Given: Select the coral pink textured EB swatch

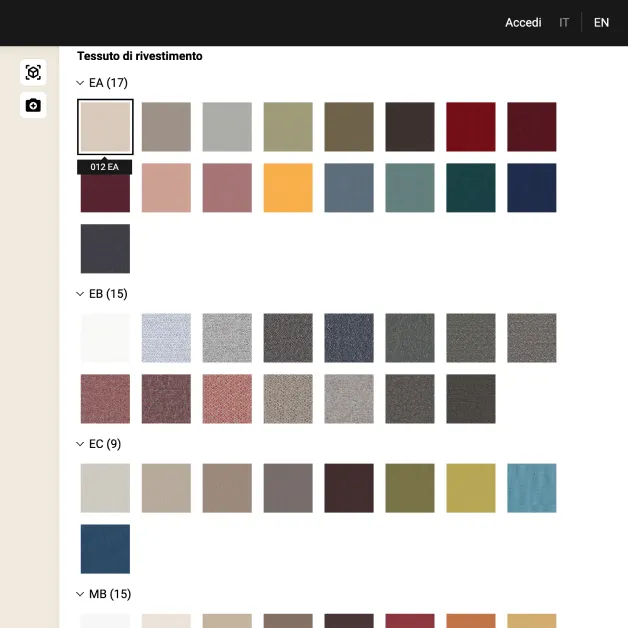Looking at the screenshot, I should click(227, 399).
